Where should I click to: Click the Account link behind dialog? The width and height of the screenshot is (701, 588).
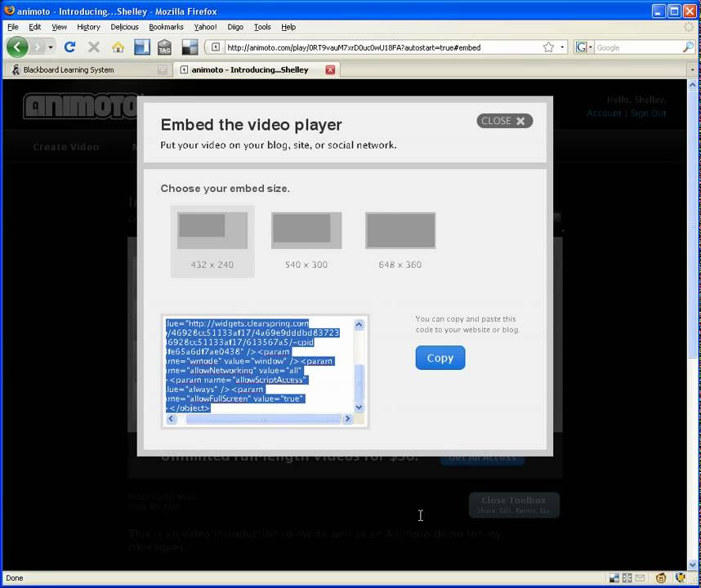pyautogui.click(x=604, y=113)
